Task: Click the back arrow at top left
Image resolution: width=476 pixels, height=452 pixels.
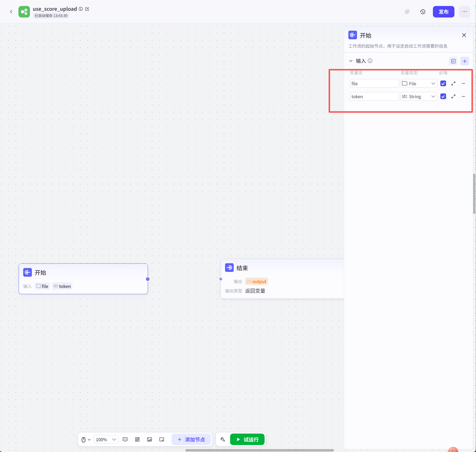Action: 11,11
